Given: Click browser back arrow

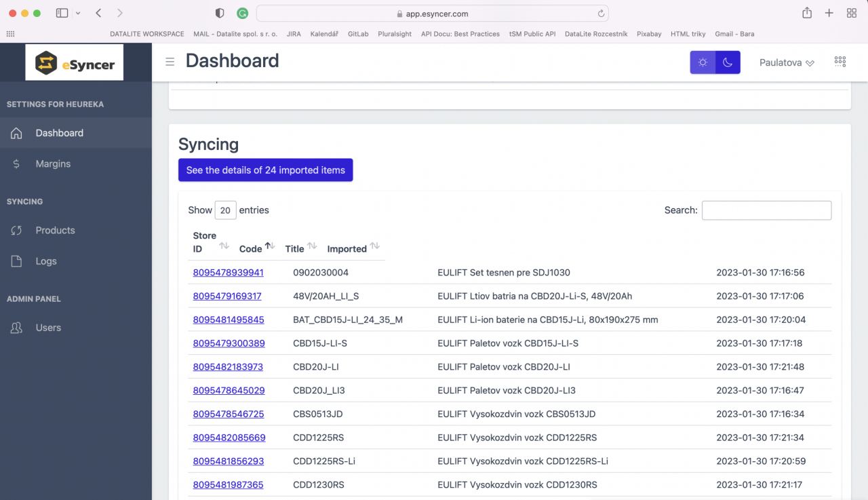Looking at the screenshot, I should tap(98, 13).
